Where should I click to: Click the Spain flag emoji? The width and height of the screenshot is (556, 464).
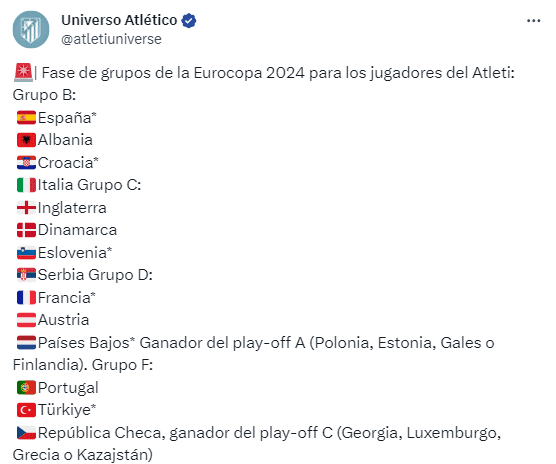pos(26,118)
